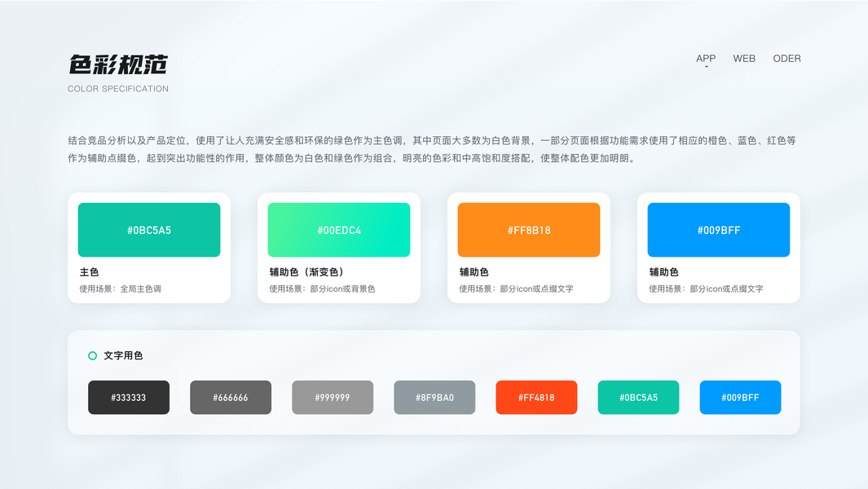The height and width of the screenshot is (489, 868).
Task: Choose the #8F9BA0 blue-gray chip
Action: (x=434, y=397)
